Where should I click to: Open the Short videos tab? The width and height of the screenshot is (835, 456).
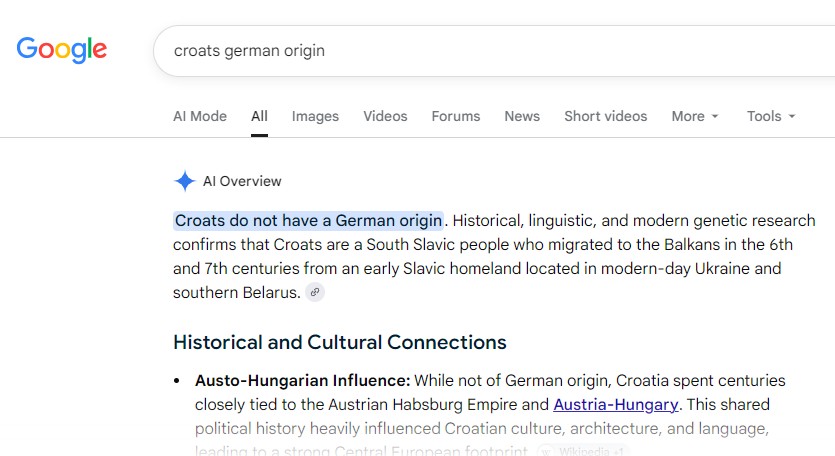pyautogui.click(x=605, y=116)
